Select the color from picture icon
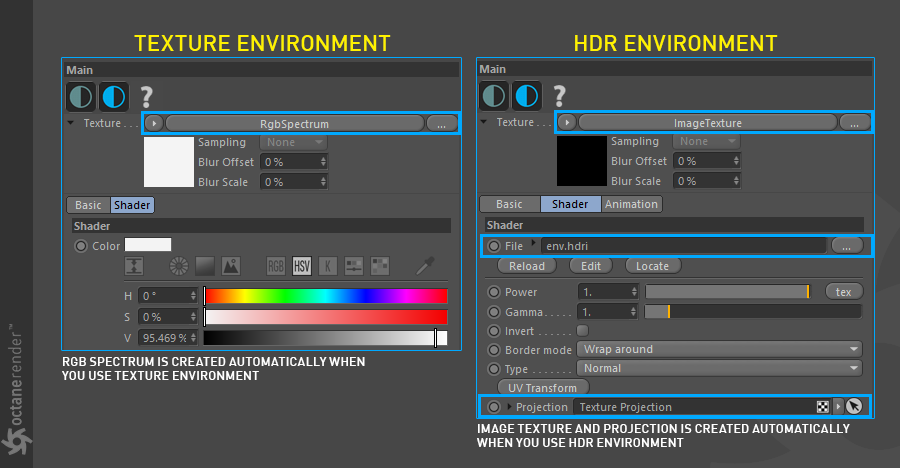Screen dimensions: 900x468 tap(231, 266)
